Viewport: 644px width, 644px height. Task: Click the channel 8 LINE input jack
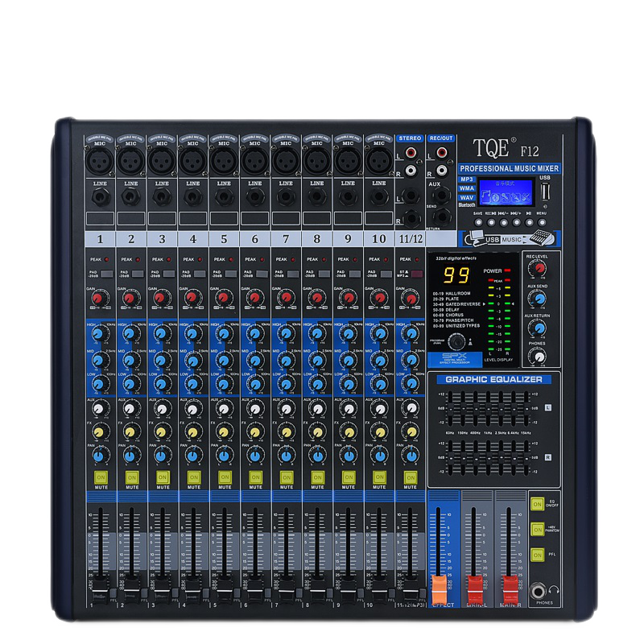coord(316,197)
